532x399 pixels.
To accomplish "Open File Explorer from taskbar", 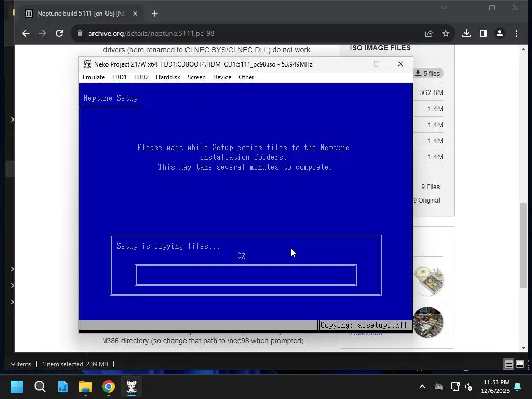I will pos(86,387).
